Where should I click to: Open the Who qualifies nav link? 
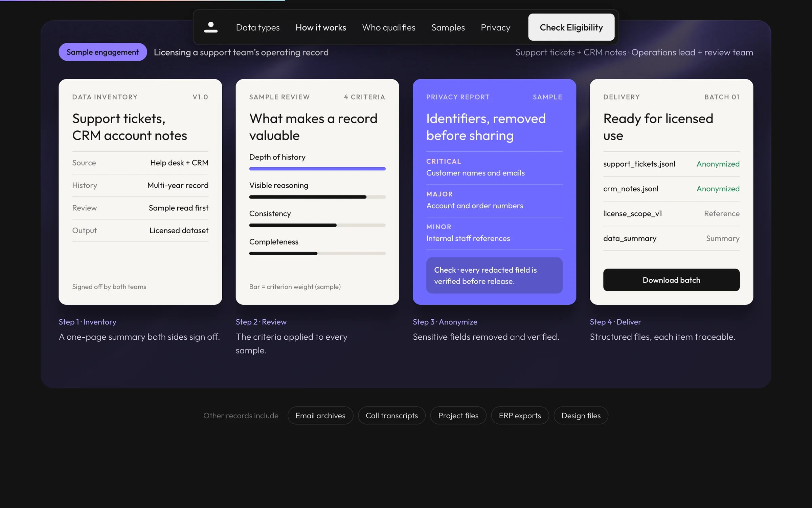click(x=389, y=27)
